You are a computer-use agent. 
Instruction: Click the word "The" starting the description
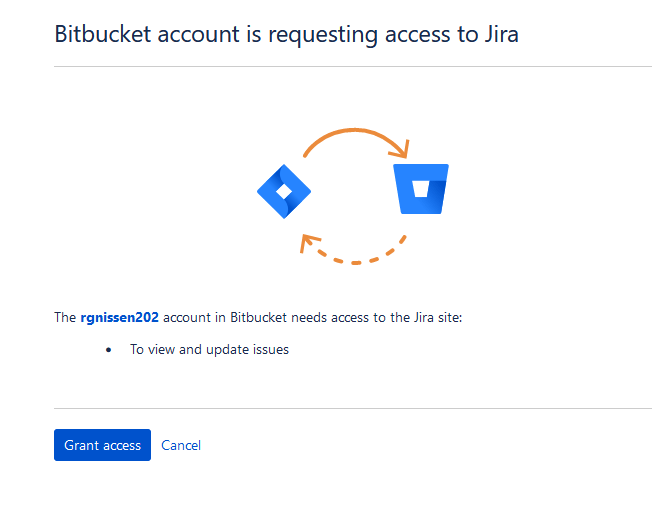[x=65, y=318]
